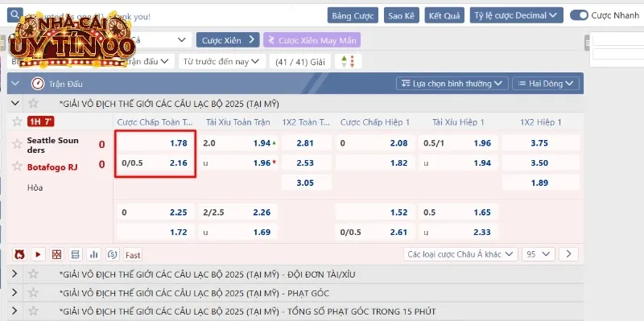Open the Tỷ lệ cược Decimal dropdown

point(516,15)
